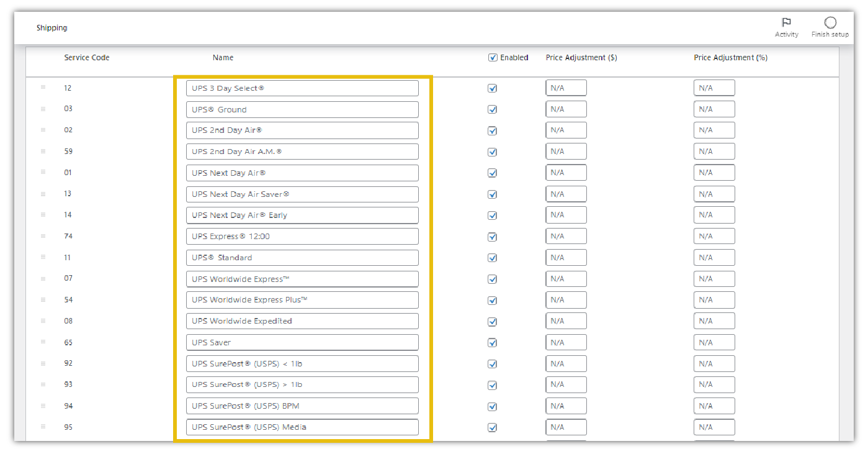The width and height of the screenshot is (868, 454).
Task: Toggle Enabled checkbox for UPS Saver
Action: (493, 342)
